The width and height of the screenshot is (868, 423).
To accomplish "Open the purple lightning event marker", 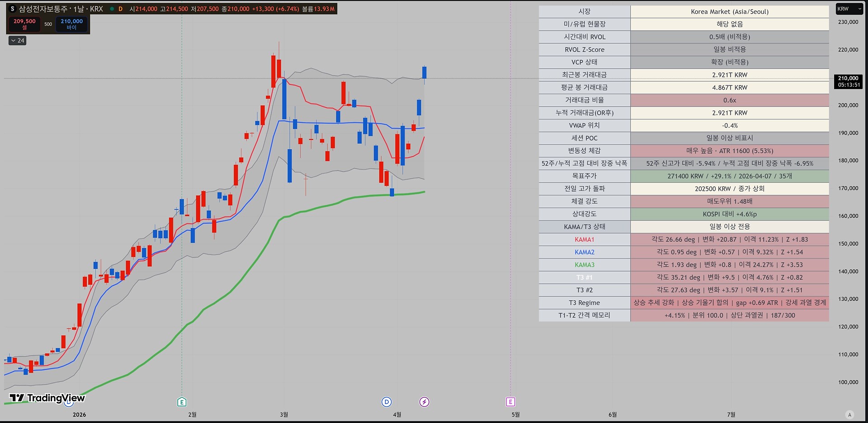I will click(x=424, y=402).
